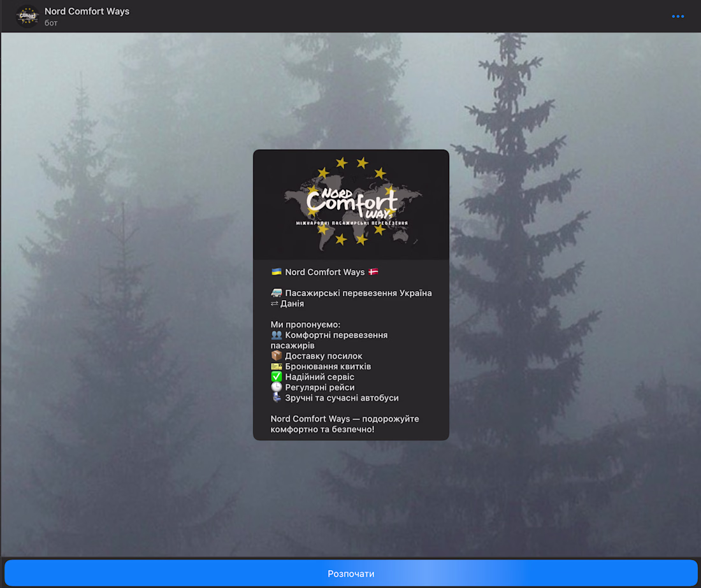Click the minibus emoji beside Пасажирські
701x588 pixels.
click(277, 293)
